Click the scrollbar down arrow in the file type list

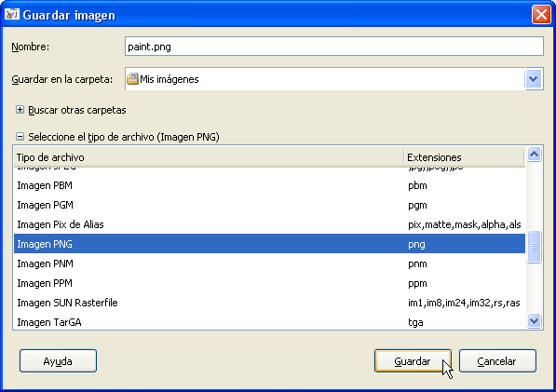point(534,321)
